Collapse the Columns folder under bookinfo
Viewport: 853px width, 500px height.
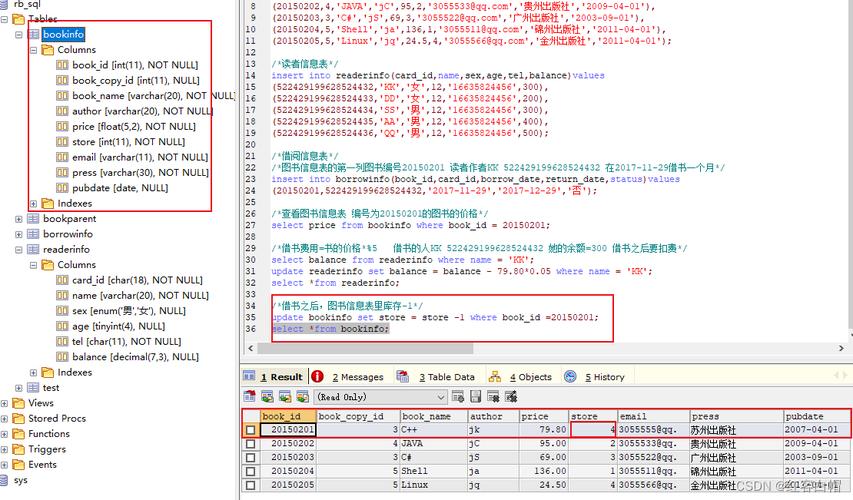pyautogui.click(x=33, y=50)
